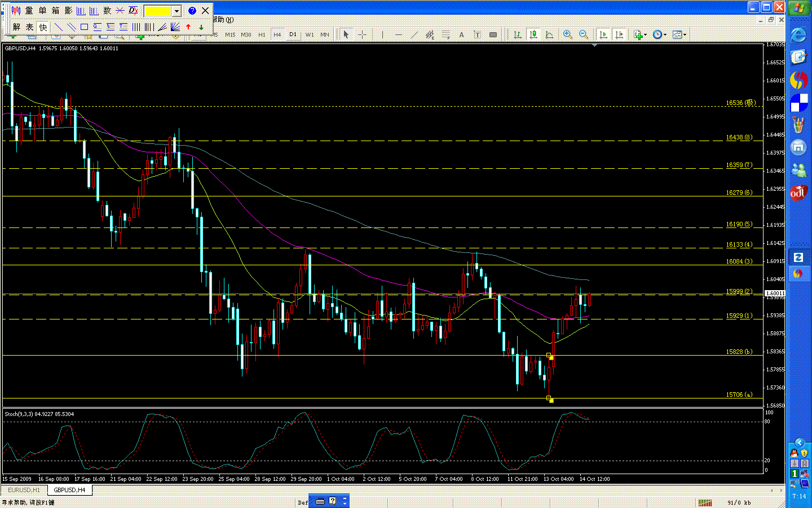Click the 箱 tool in floating toolbar

[55, 11]
